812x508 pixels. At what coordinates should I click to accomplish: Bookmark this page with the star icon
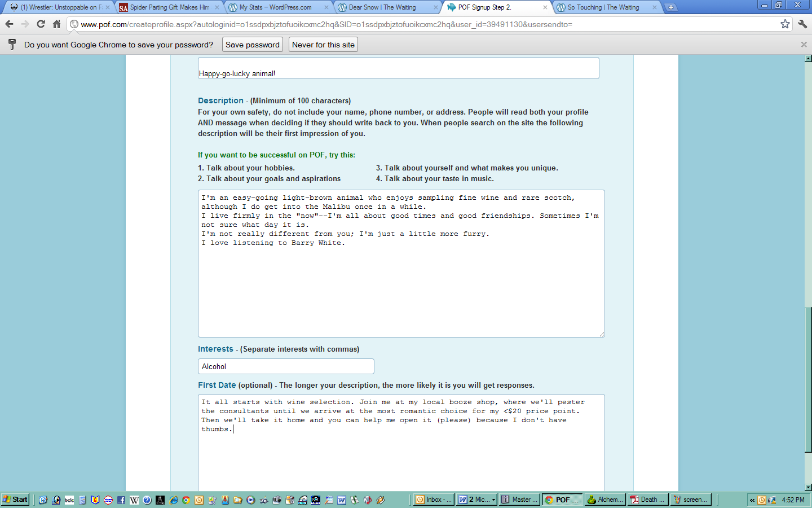point(785,24)
